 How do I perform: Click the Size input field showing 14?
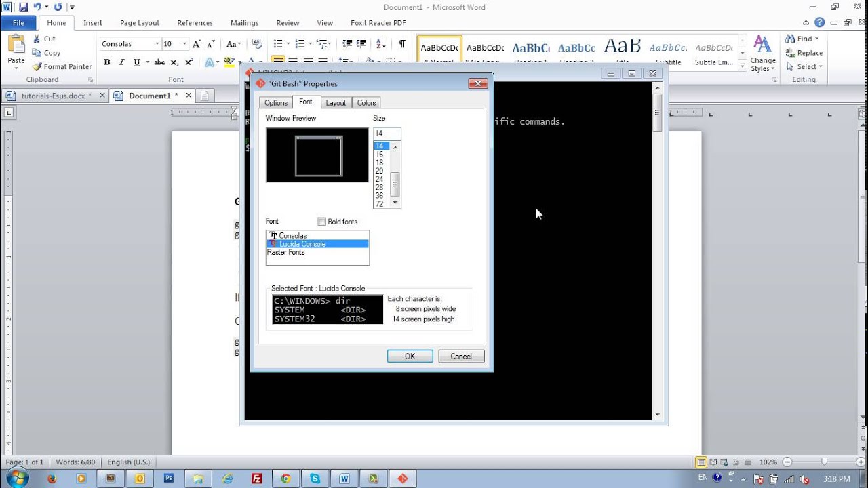tap(387, 134)
